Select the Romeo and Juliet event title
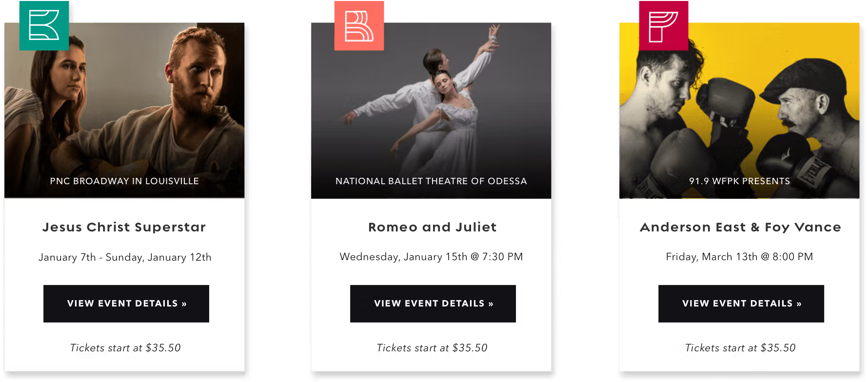The image size is (868, 382). coord(432,227)
